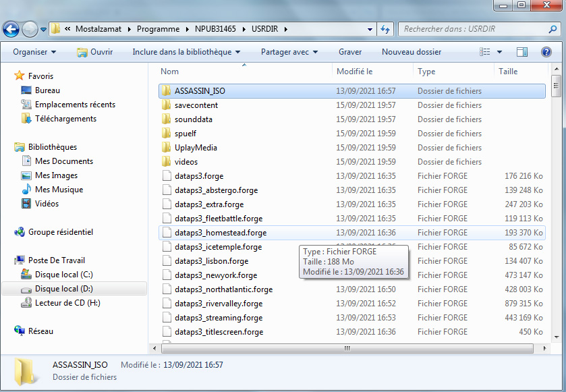
Task: Open the ASSASSIN_ISO folder
Action: [x=198, y=91]
